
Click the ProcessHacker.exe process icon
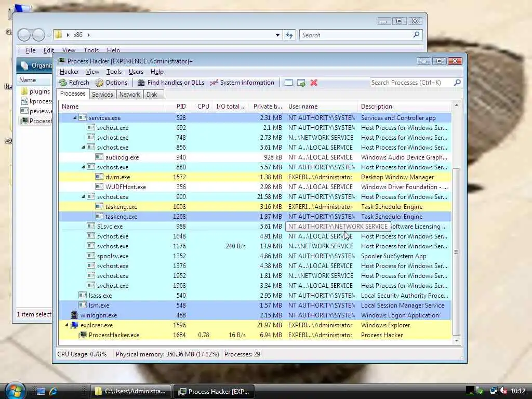tap(83, 335)
